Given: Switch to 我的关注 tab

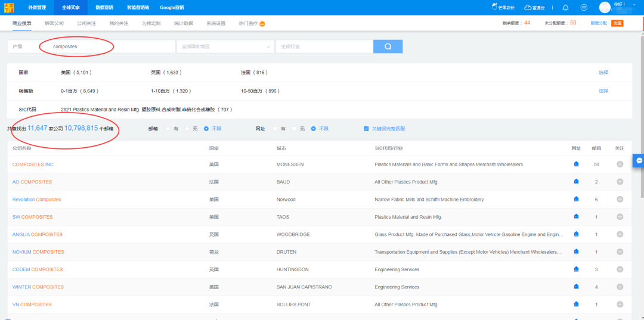Looking at the screenshot, I should 119,23.
